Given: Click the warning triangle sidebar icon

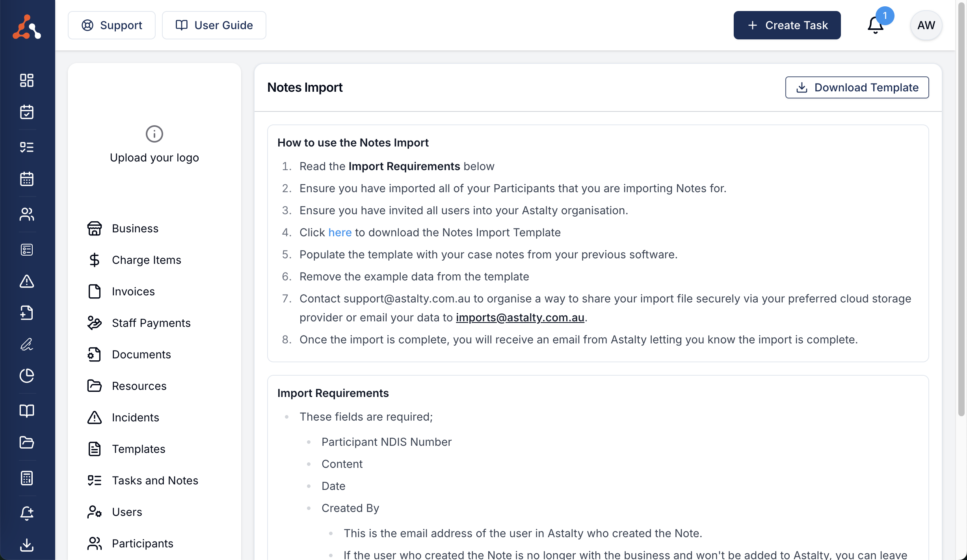Looking at the screenshot, I should (x=27, y=281).
